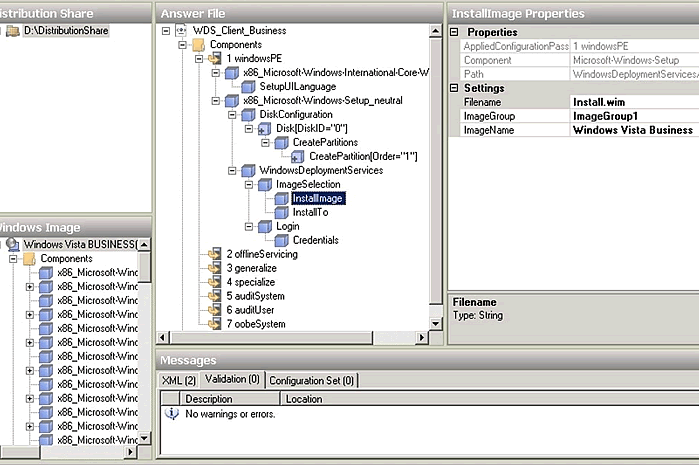Viewport: 699px width, 465px height.
Task: Click the WindowsDeploymentServices cube icon
Action: point(248,170)
